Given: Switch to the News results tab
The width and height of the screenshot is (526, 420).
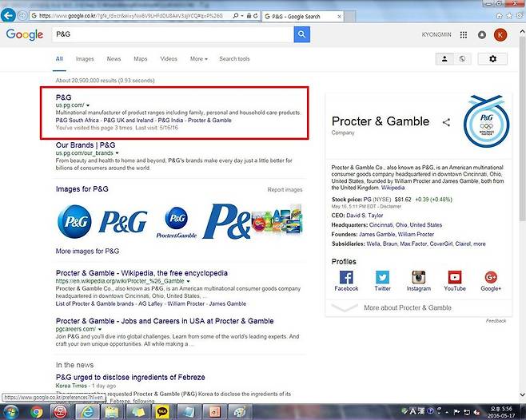Looking at the screenshot, I should click(114, 59).
